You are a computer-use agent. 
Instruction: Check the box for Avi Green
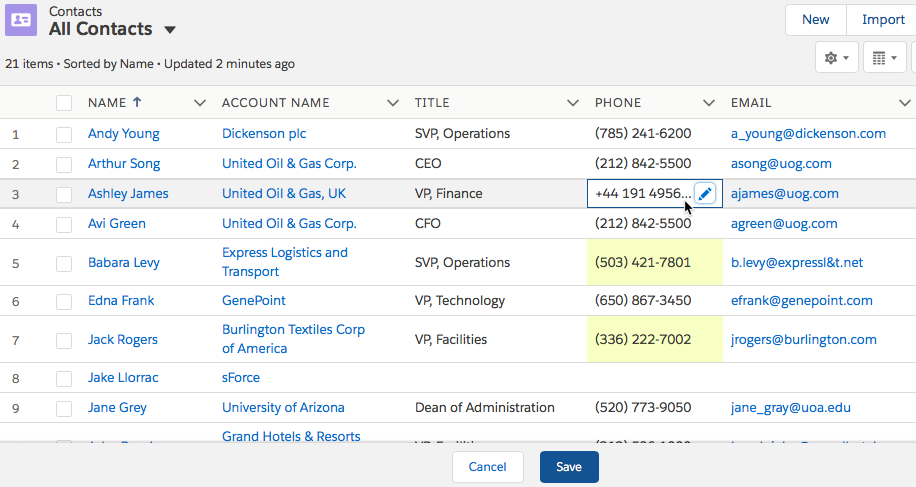tap(64, 224)
